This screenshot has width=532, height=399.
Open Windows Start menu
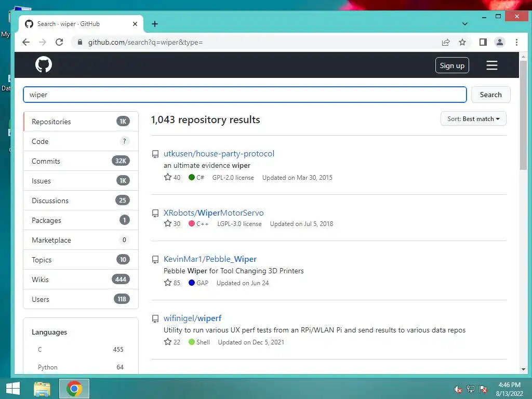pyautogui.click(x=13, y=389)
